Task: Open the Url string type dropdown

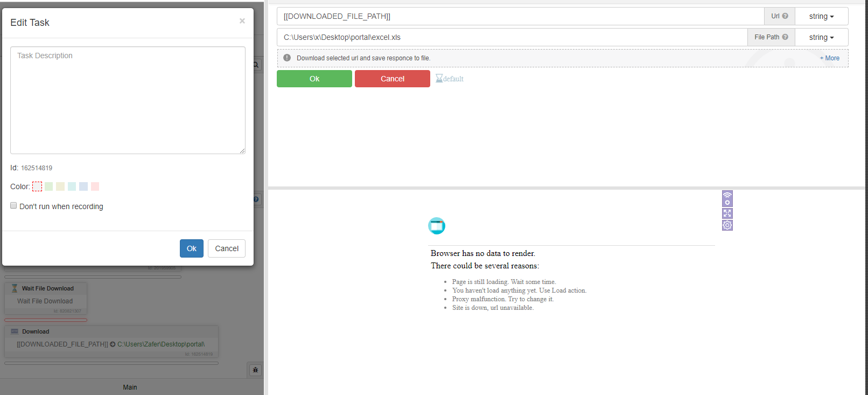Action: click(821, 16)
